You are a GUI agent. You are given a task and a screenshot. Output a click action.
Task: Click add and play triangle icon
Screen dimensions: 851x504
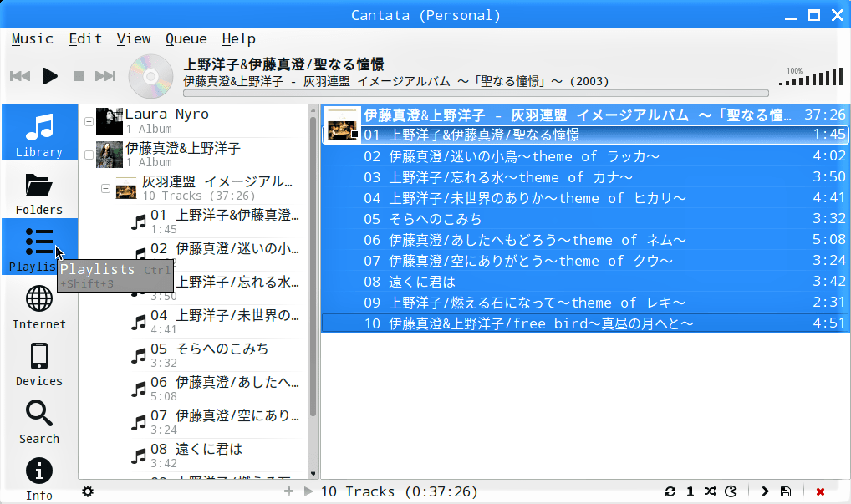click(x=308, y=491)
